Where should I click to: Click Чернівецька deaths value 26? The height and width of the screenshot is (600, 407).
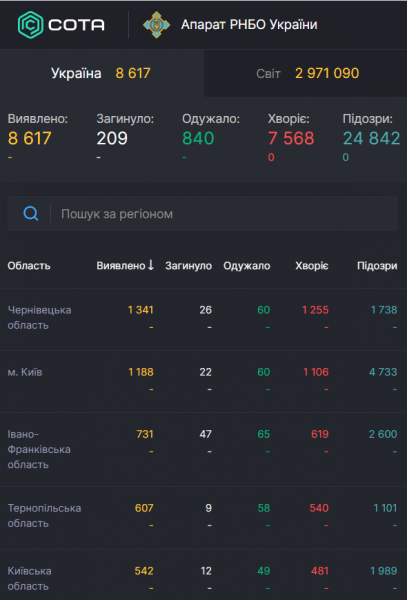pos(205,310)
